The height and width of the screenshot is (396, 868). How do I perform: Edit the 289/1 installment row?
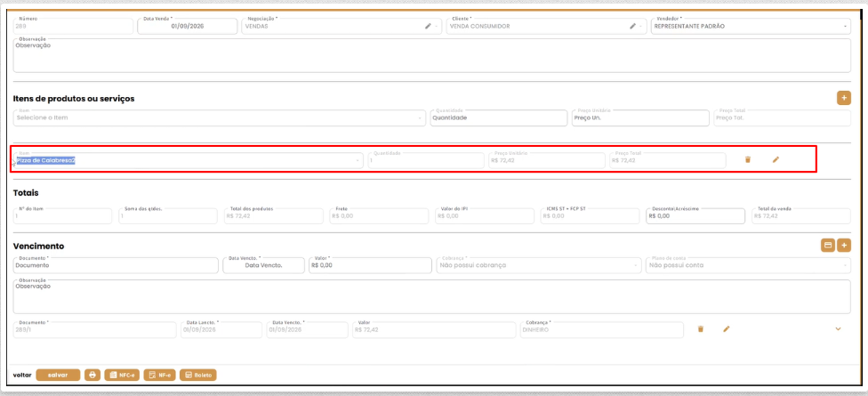[727, 329]
